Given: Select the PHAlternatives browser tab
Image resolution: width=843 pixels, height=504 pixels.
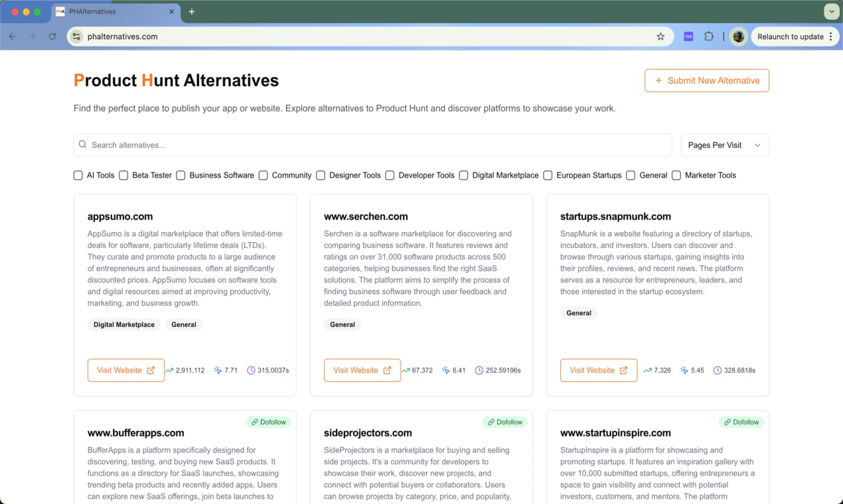Looking at the screenshot, I should pos(115,11).
